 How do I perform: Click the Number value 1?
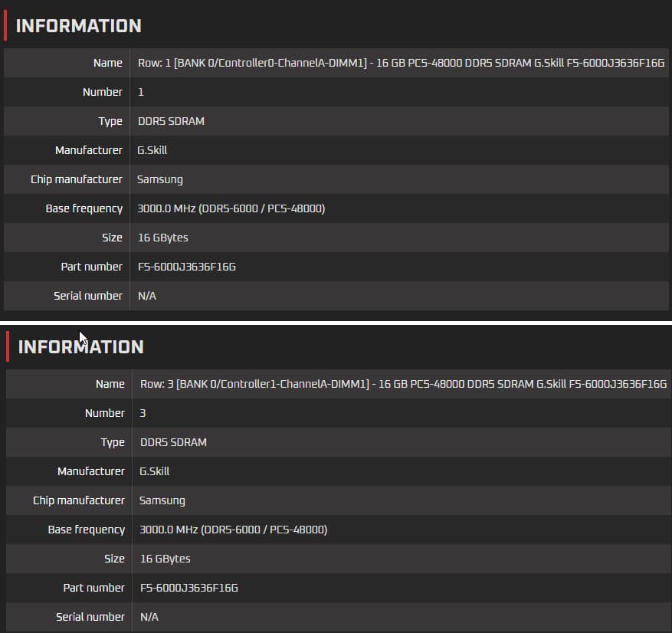140,92
